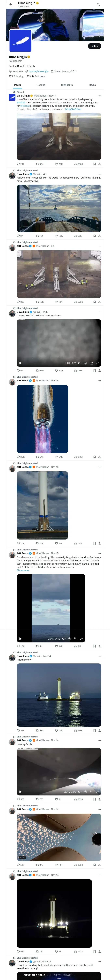Unmute the 'Never Tell Me The Odds returns home' video
This screenshot has width=110, height=980.
coord(80,363)
